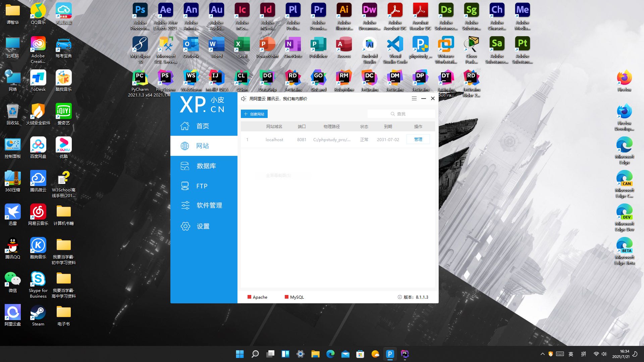Click Windows Start button on taskbar
Image resolution: width=644 pixels, height=362 pixels.
pyautogui.click(x=240, y=354)
